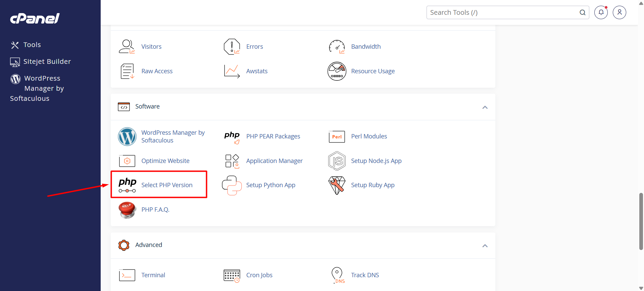Collapse the Software section chevron

[485, 107]
